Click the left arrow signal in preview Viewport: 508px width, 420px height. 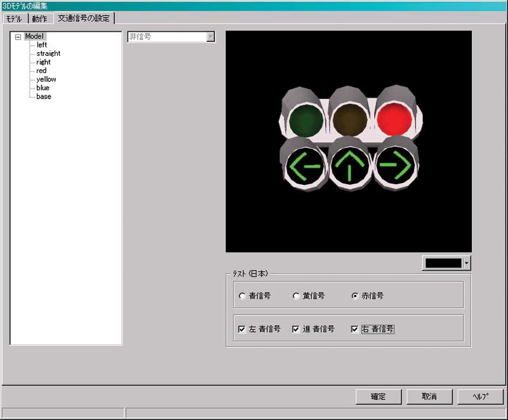[305, 166]
